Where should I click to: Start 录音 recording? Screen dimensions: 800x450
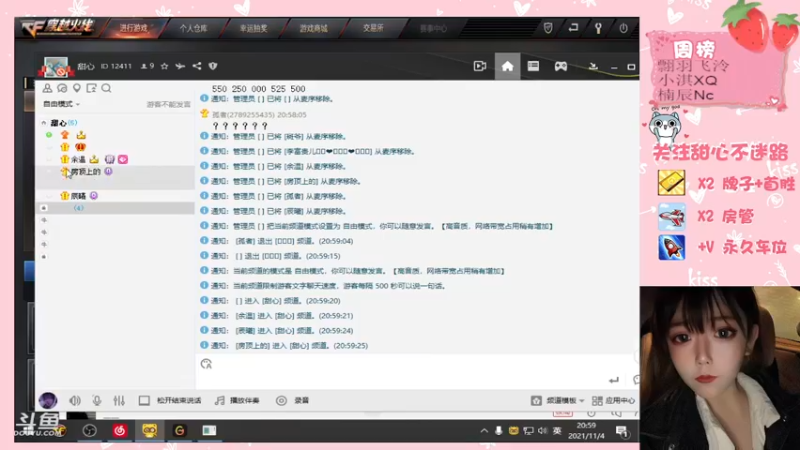pyautogui.click(x=293, y=401)
